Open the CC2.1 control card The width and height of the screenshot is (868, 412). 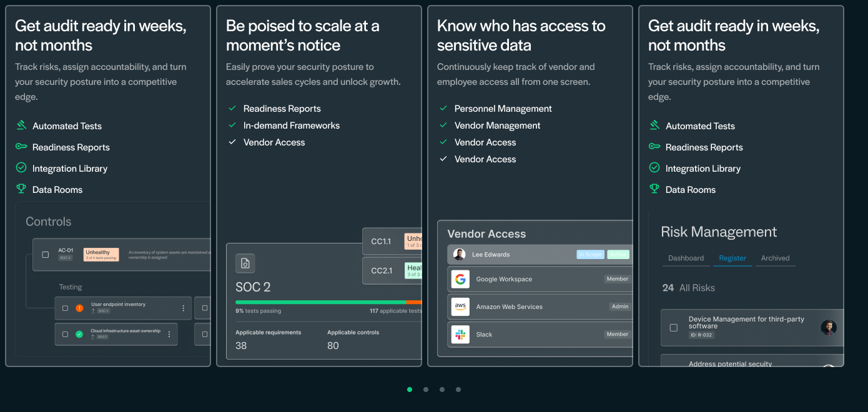(x=392, y=270)
